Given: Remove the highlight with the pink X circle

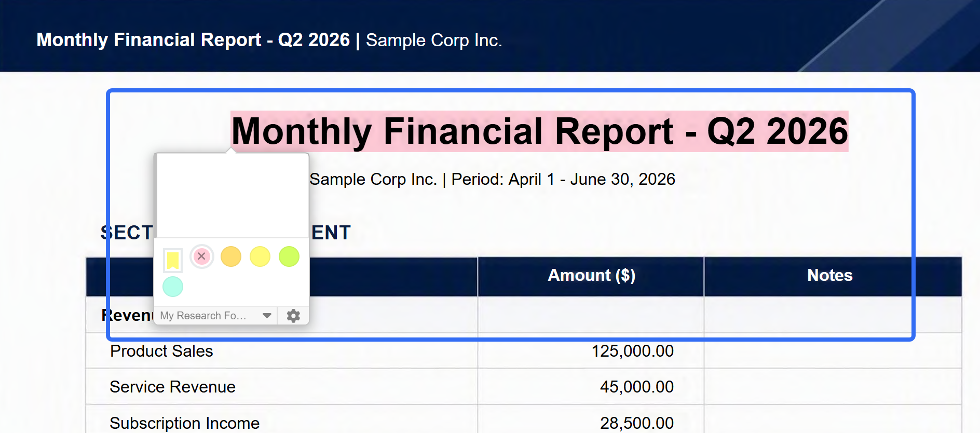Looking at the screenshot, I should (x=202, y=256).
